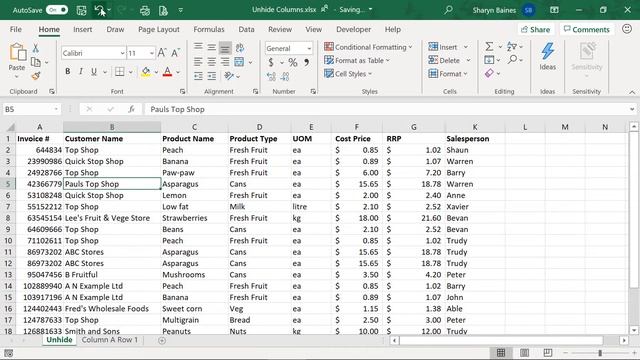Click the Paste button
Screen dimensions: 640x360
[17, 61]
